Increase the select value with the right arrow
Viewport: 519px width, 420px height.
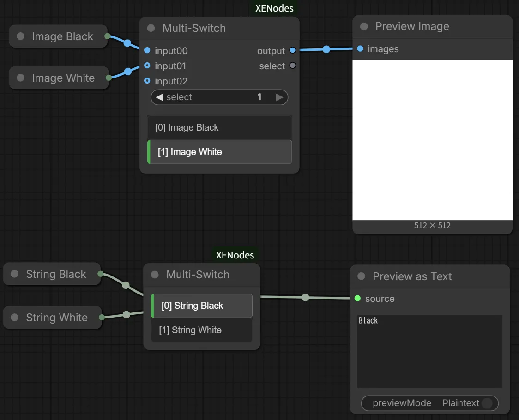coord(279,97)
